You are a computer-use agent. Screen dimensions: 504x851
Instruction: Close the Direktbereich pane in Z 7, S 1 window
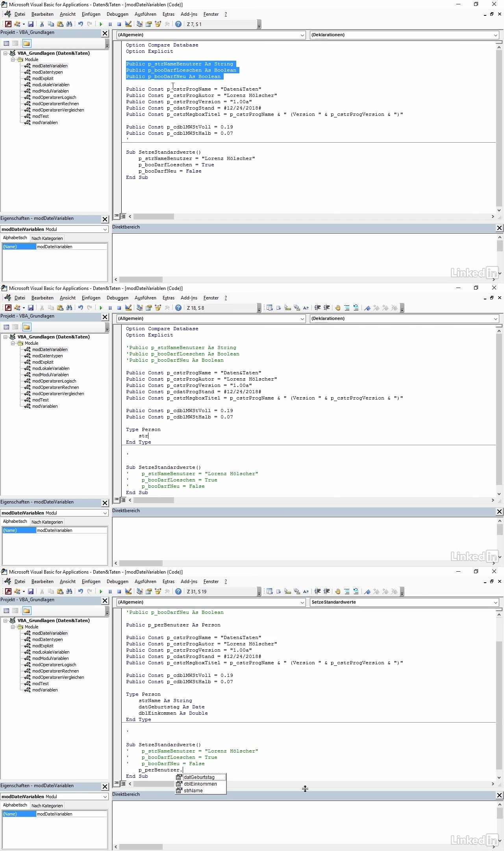499,228
